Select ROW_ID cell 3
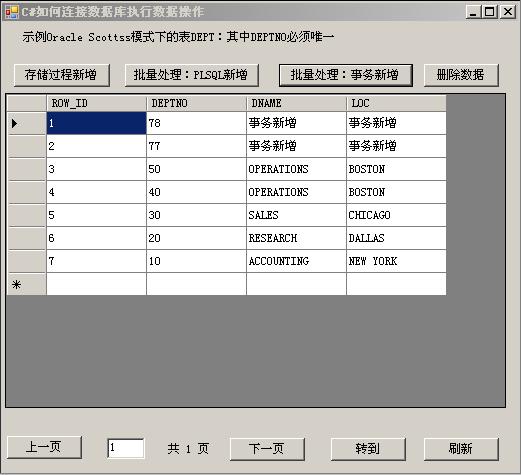Viewport: 521px width, 475px height. pyautogui.click(x=96, y=169)
